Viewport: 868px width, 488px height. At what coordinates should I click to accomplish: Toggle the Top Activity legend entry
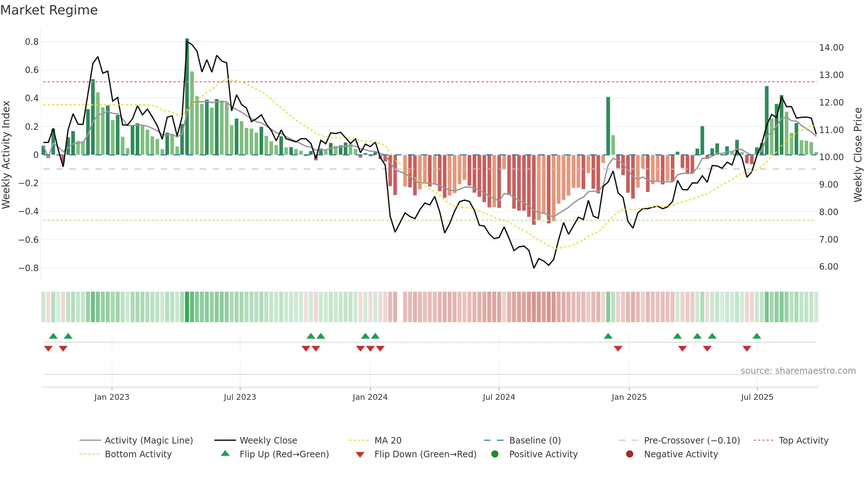point(791,440)
